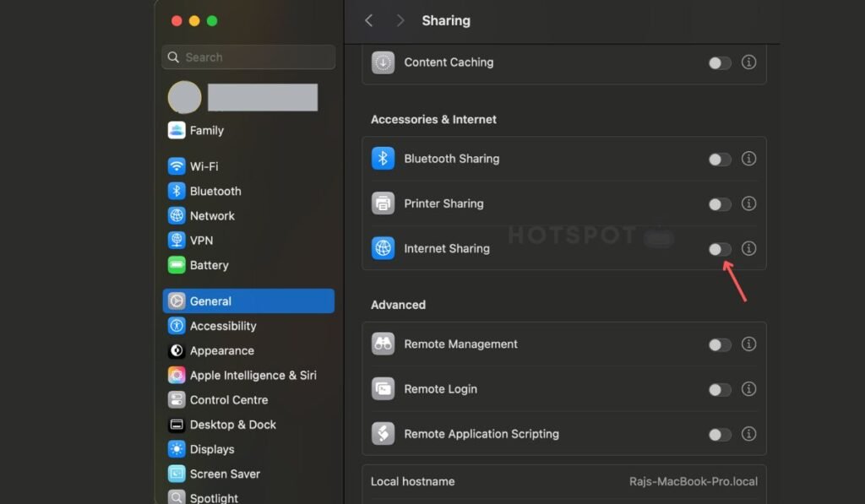Open Apple Intelligence & Siri settings
The height and width of the screenshot is (504, 865).
[177, 375]
